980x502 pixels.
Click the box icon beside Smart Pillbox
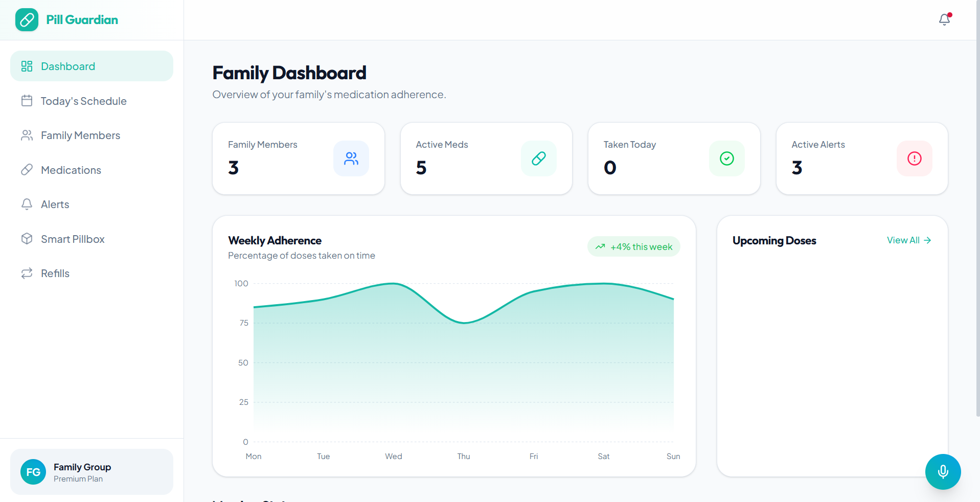27,239
